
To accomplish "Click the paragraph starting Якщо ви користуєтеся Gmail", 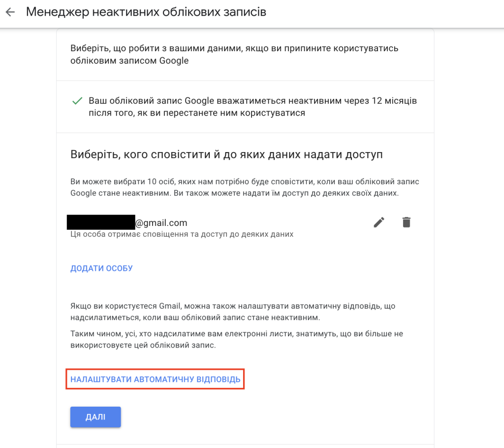I will click(x=233, y=312).
